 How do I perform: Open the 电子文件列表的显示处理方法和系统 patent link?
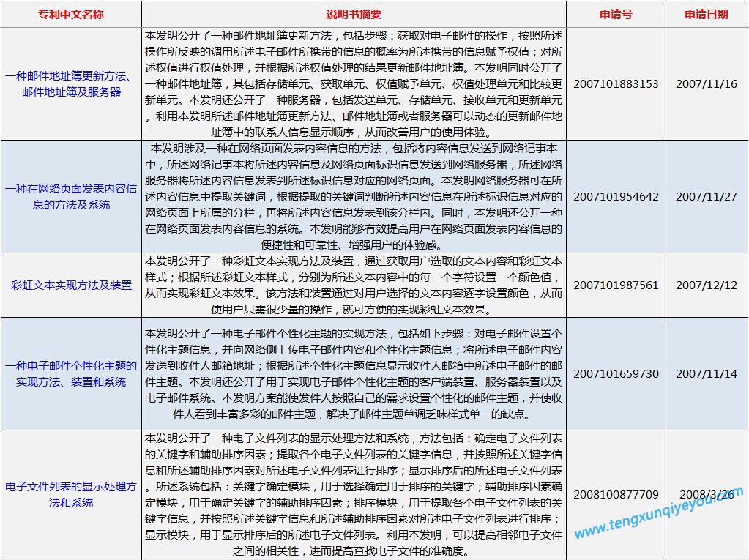pos(71,495)
